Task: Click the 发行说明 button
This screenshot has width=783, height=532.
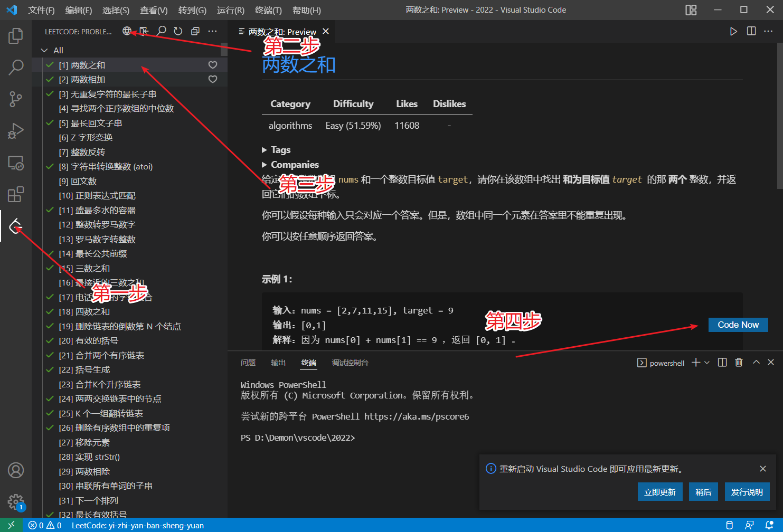Action: (747, 492)
